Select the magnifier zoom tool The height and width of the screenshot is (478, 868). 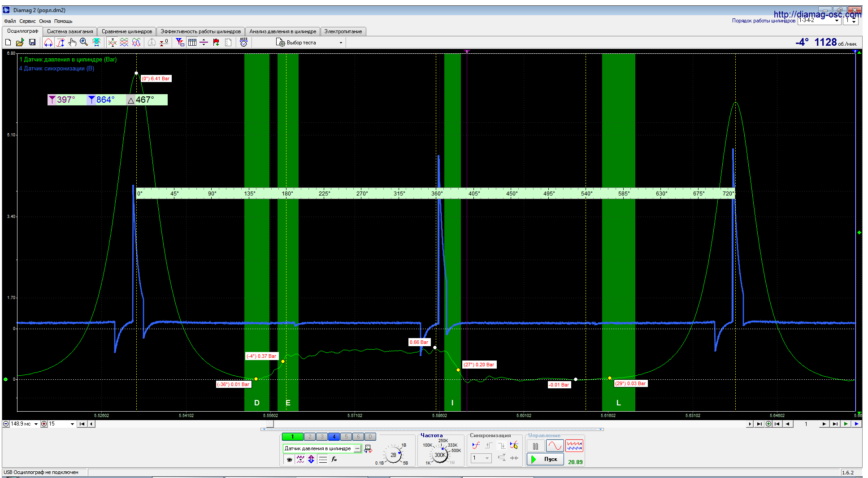[84, 42]
